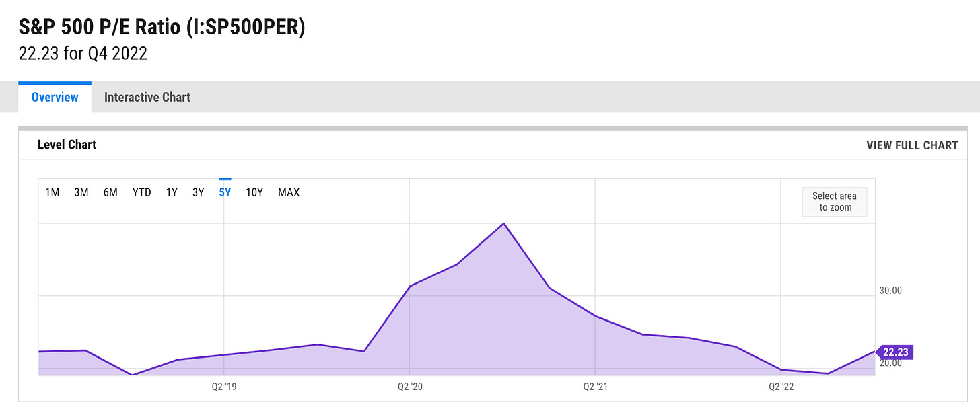Click the 30.00 y-axis label
The height and width of the screenshot is (415, 980).
[x=891, y=291]
